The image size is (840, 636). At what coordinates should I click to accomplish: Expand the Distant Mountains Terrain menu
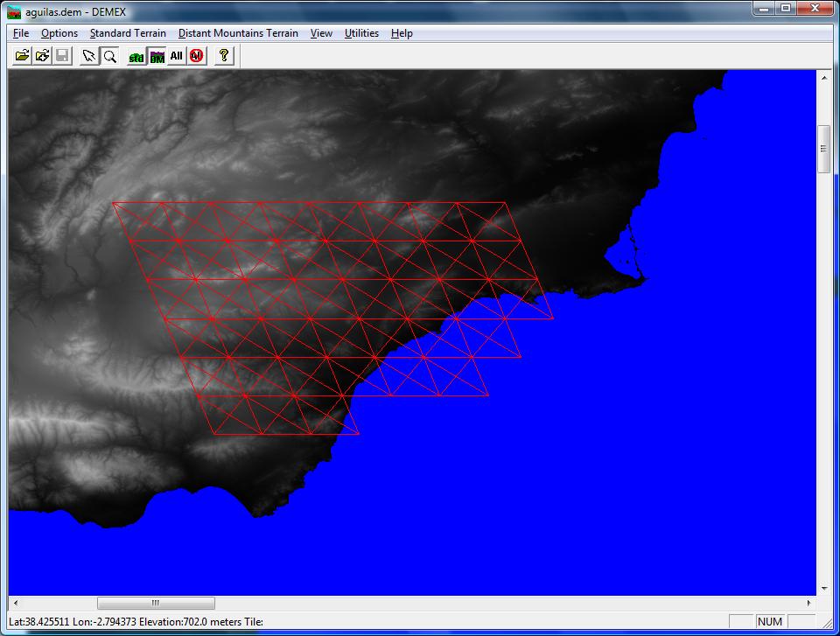point(238,33)
